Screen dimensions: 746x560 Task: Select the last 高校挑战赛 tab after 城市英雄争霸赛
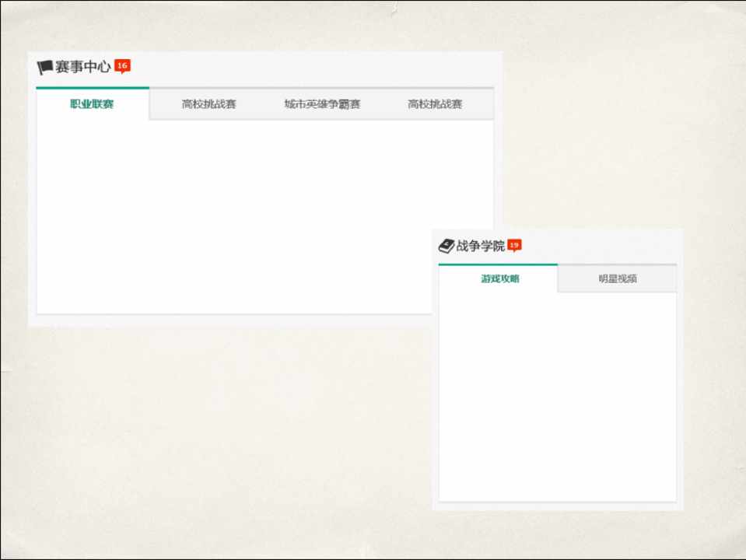pyautogui.click(x=435, y=104)
